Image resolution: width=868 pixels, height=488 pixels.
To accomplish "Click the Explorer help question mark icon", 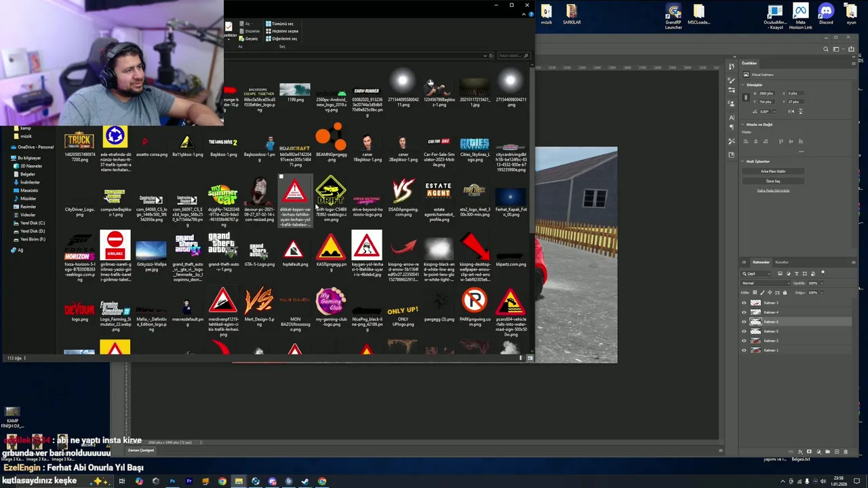I will [x=531, y=14].
